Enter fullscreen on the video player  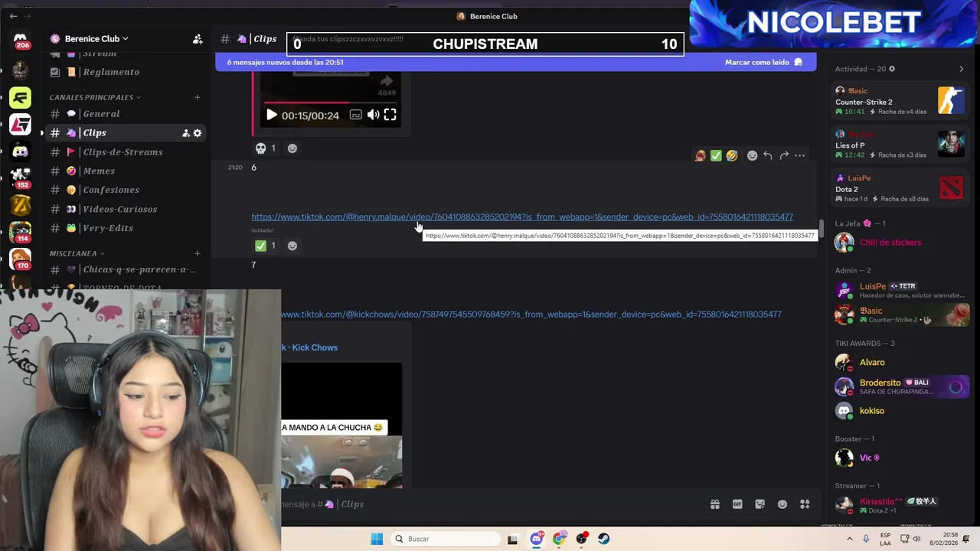(390, 115)
